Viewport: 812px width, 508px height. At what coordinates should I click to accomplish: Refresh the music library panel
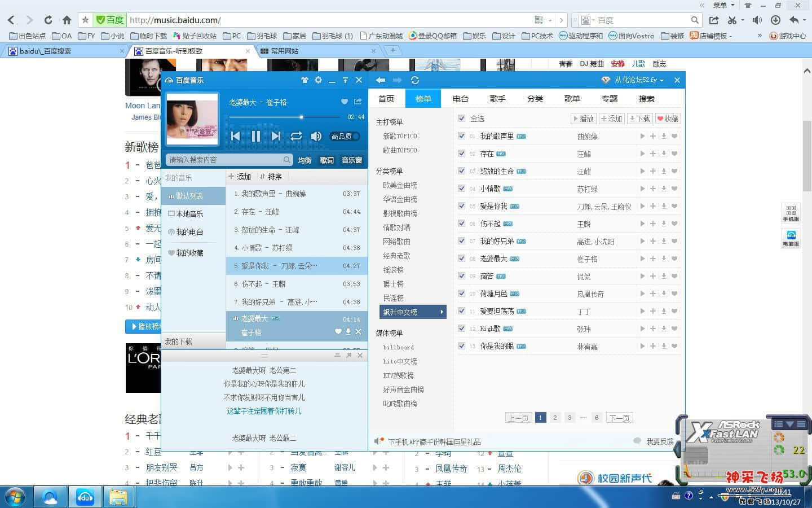click(415, 80)
